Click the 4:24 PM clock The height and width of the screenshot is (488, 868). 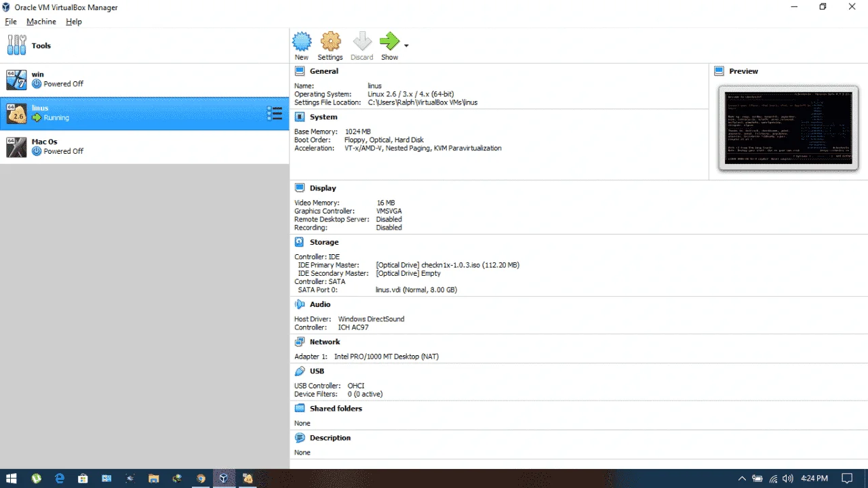point(814,479)
